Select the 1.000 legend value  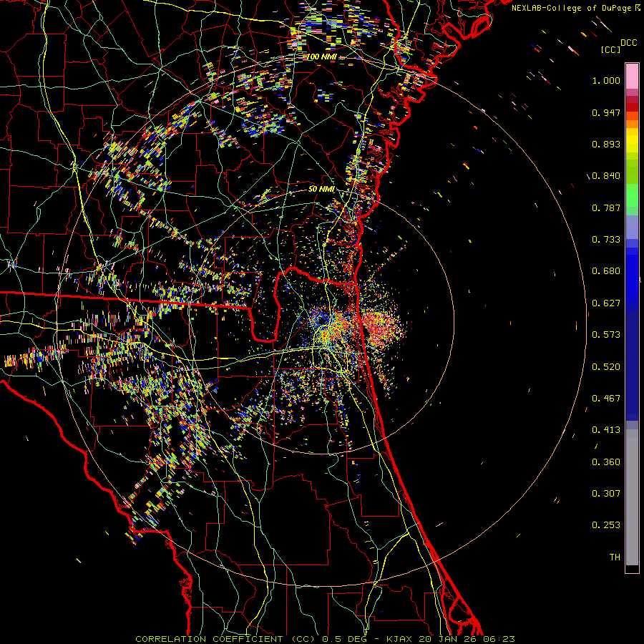click(x=606, y=80)
